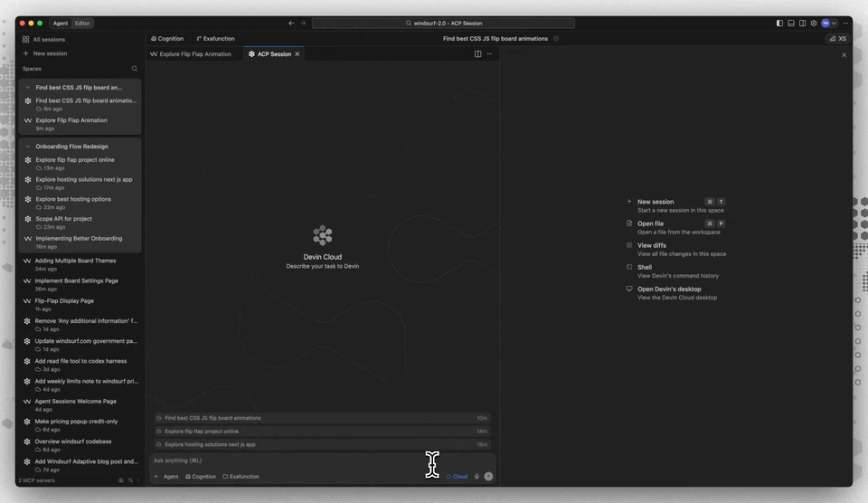The height and width of the screenshot is (503, 868).
Task: Go back with the left arrow
Action: (x=291, y=24)
